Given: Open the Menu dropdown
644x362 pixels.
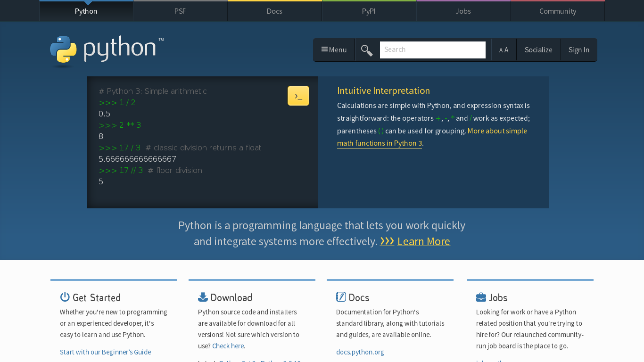Looking at the screenshot, I should pos(334,49).
